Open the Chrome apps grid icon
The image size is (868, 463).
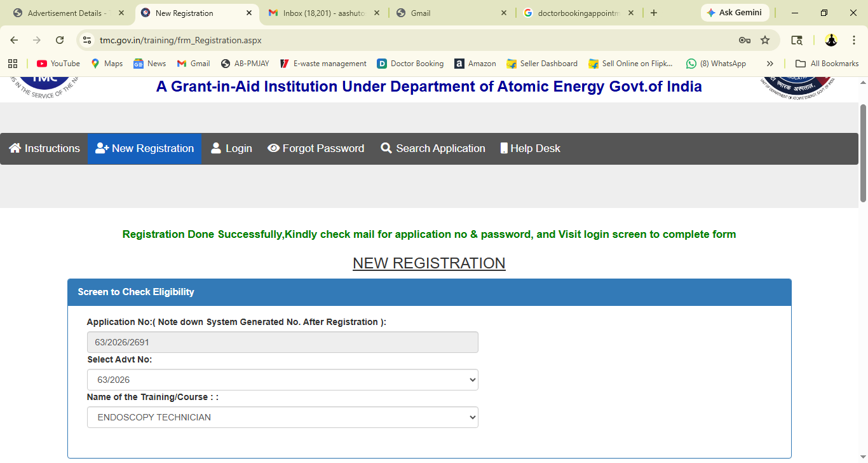13,64
